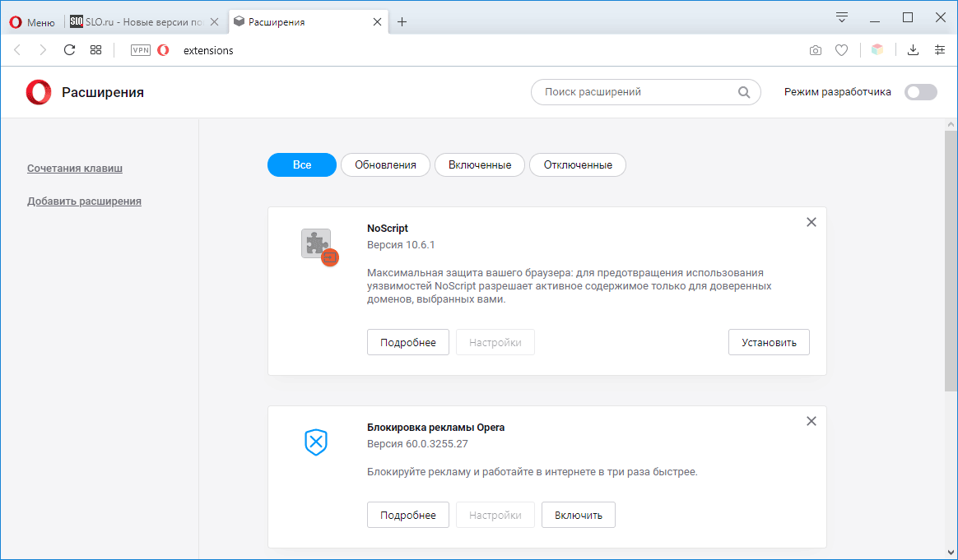The width and height of the screenshot is (958, 560).
Task: Take a snapshot with camera icon
Action: click(815, 51)
